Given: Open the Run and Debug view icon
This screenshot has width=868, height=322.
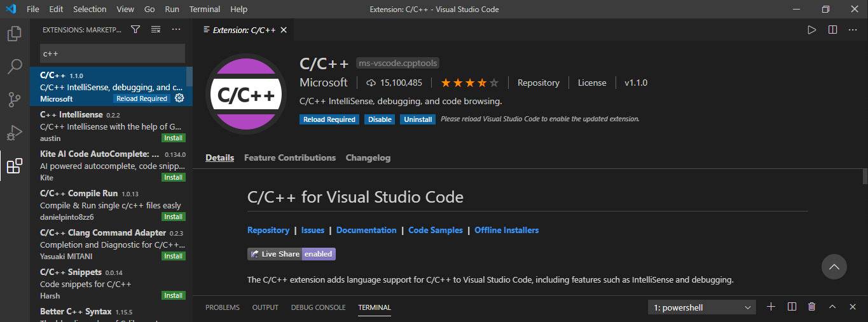Looking at the screenshot, I should (x=14, y=133).
